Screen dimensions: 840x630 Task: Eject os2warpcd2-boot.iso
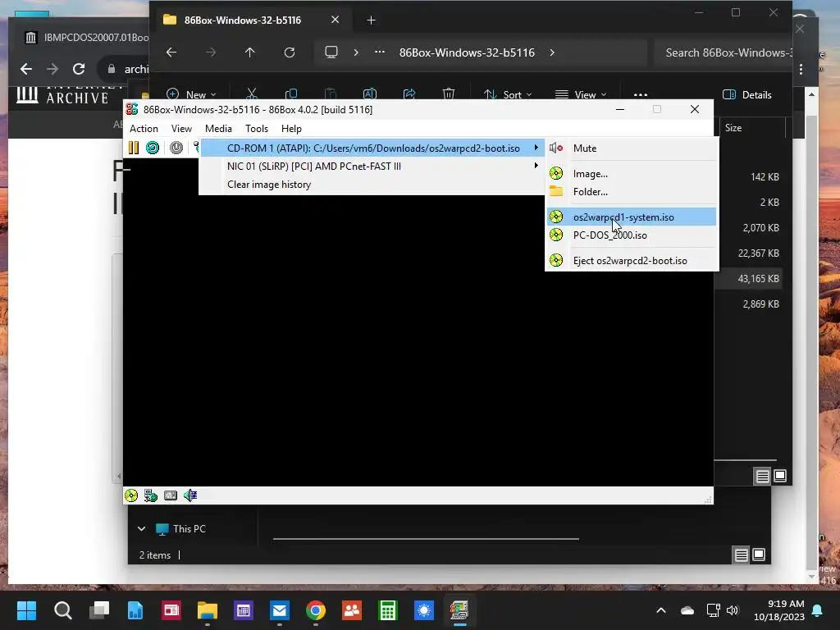click(x=632, y=261)
